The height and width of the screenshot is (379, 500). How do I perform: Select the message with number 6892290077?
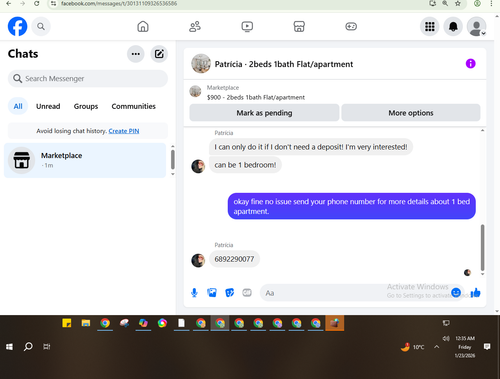[x=234, y=259]
